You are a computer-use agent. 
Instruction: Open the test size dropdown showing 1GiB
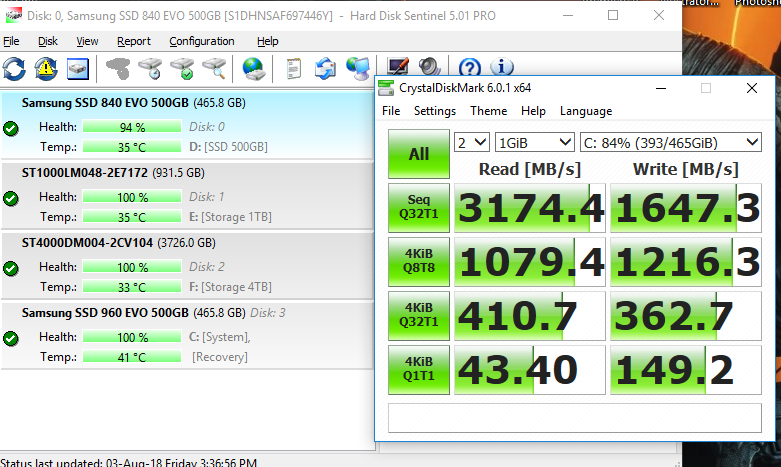(x=534, y=143)
